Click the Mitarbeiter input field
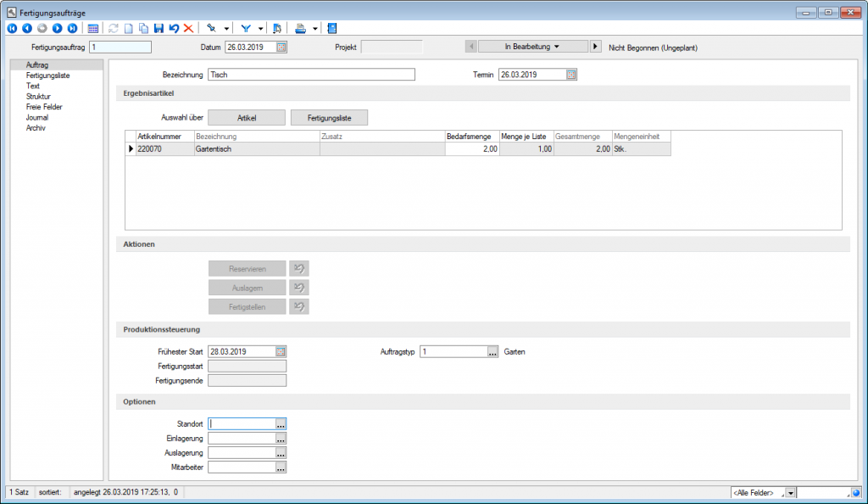Viewport: 868px width, 504px height. (x=242, y=468)
